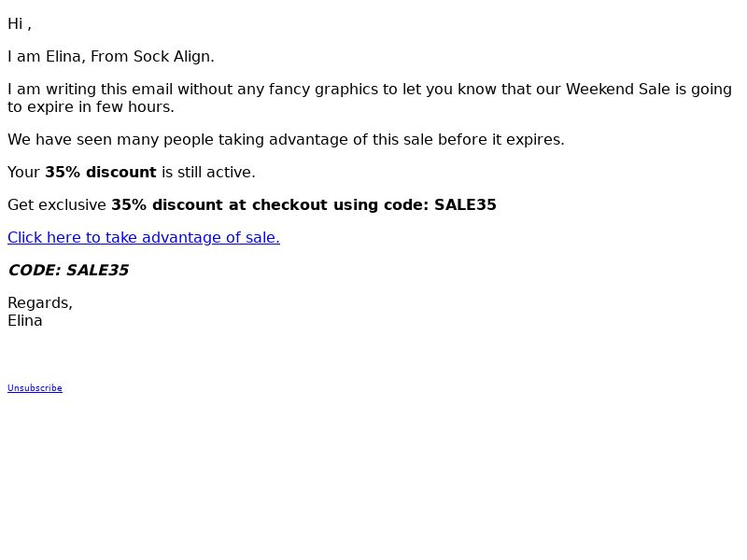Screen dimensions: 747x560
Task: Click the italic 'CODE: SALE35' text
Action: coord(68,270)
